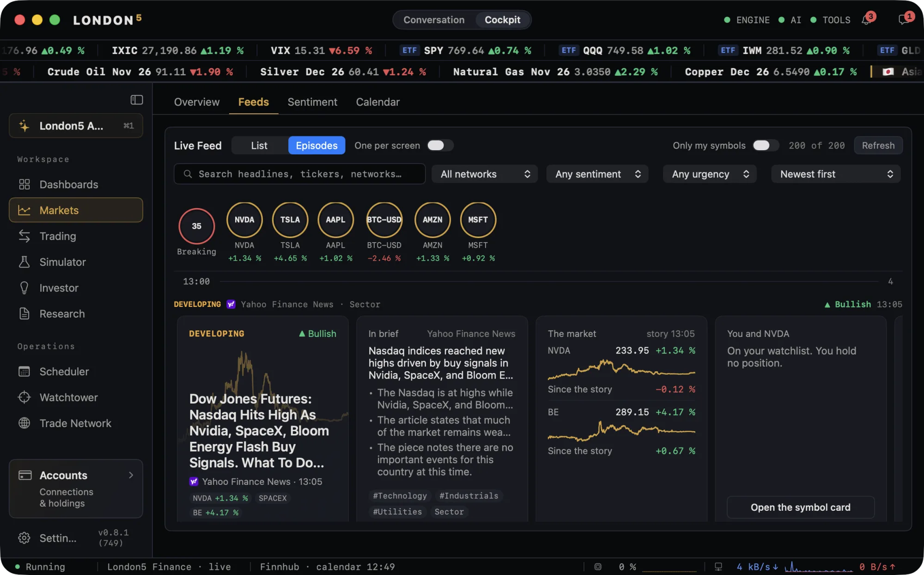
Task: Open Markets in the sidebar
Action: coord(76,210)
